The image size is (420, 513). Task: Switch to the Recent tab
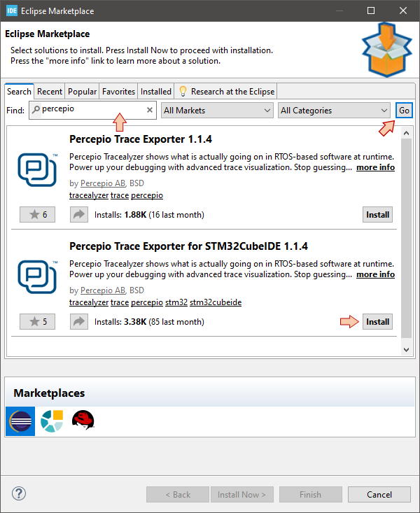coord(50,91)
